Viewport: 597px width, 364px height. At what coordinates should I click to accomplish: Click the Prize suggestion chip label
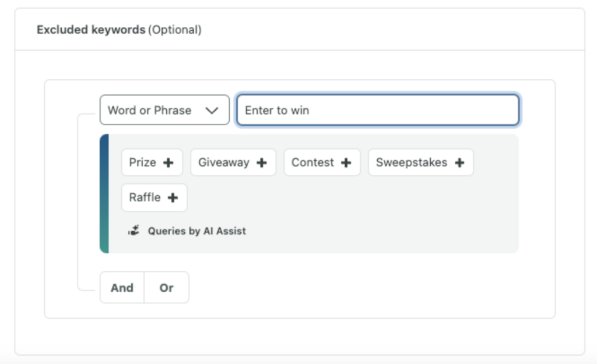tap(142, 162)
